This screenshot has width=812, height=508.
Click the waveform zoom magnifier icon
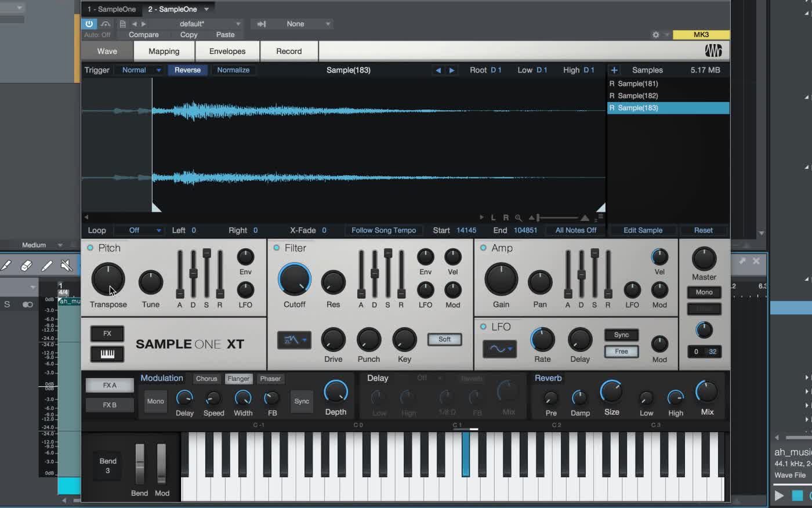coord(519,217)
